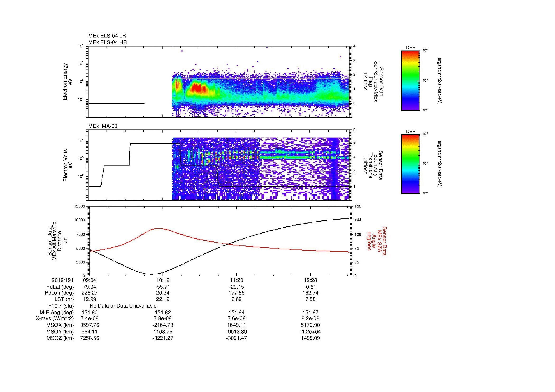Click the PdLon value '228.27'

(89, 293)
